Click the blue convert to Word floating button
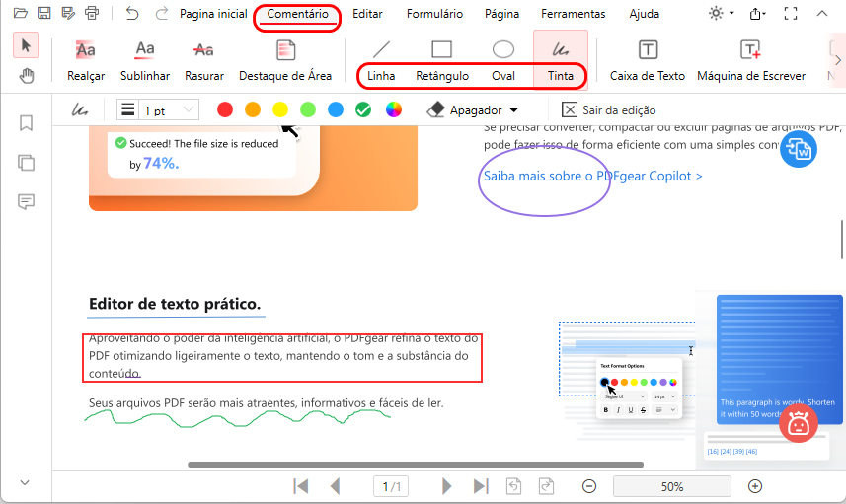Viewport: 846px width, 504px height. coord(798,149)
